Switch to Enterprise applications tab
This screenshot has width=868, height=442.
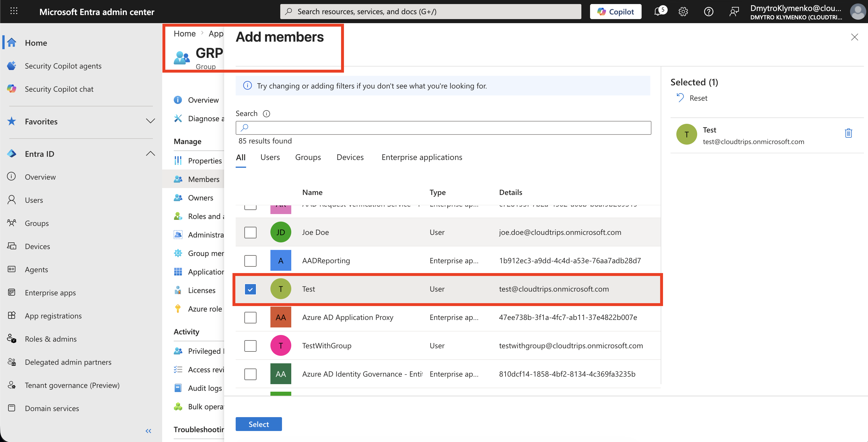coord(422,157)
